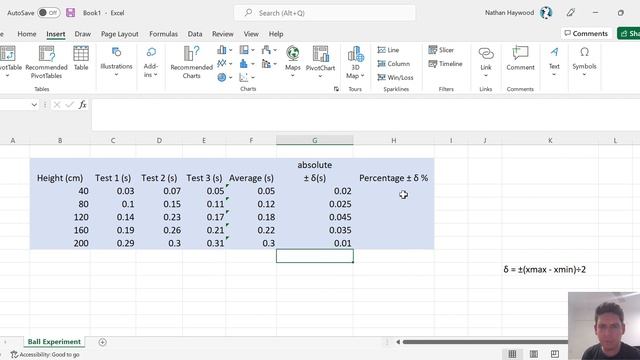
Task: Select column G header
Action: 315,140
